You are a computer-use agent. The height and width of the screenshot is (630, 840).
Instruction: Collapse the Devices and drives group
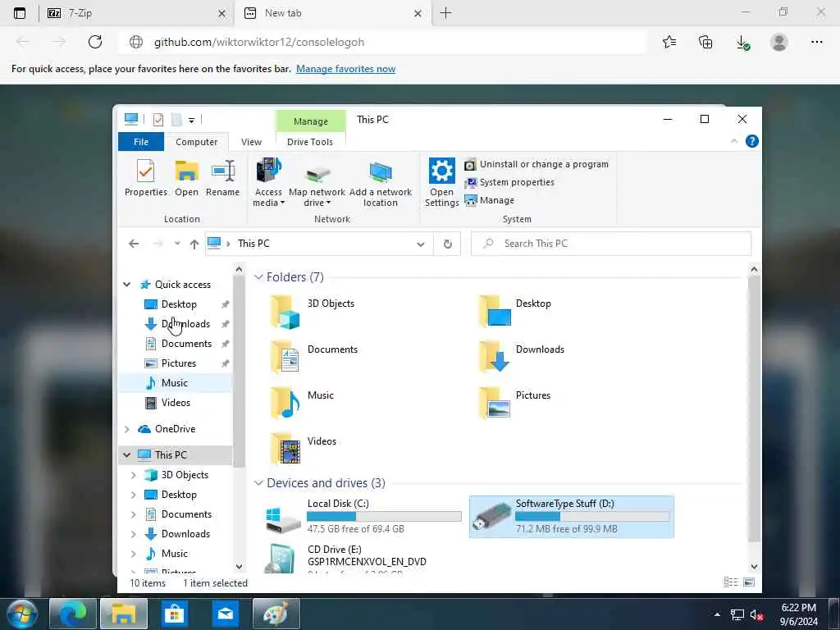(258, 483)
